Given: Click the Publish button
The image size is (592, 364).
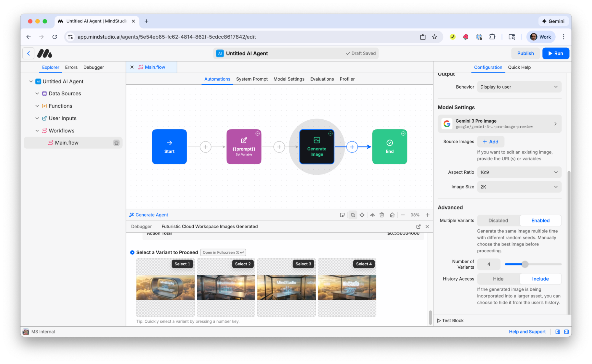Looking at the screenshot, I should click(x=525, y=53).
